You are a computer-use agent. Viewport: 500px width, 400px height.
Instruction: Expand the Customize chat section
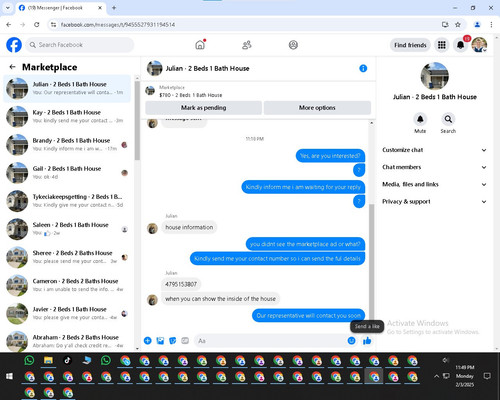pos(435,150)
